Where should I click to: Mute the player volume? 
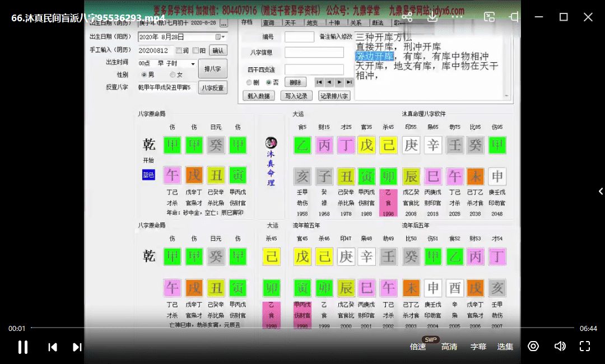click(x=559, y=346)
